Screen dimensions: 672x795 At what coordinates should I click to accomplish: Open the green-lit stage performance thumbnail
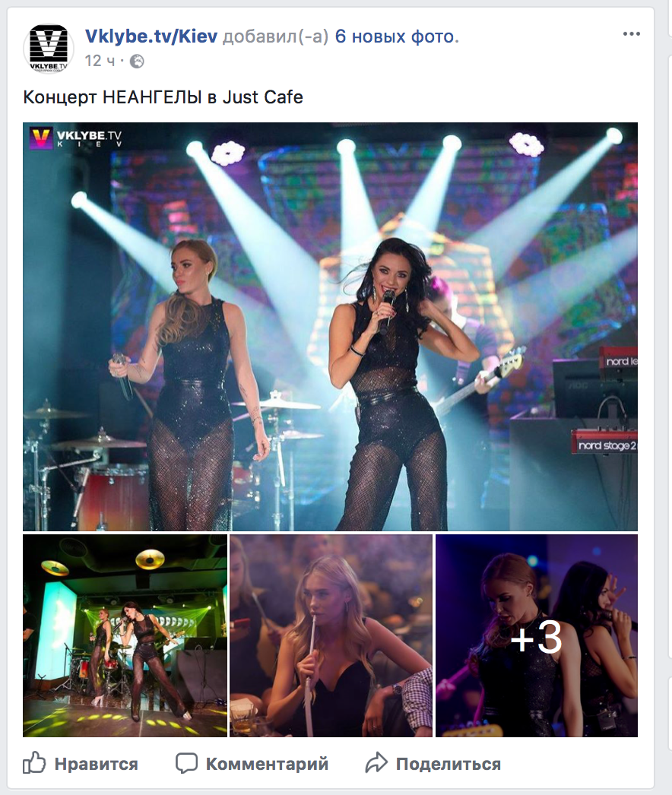[x=125, y=635]
